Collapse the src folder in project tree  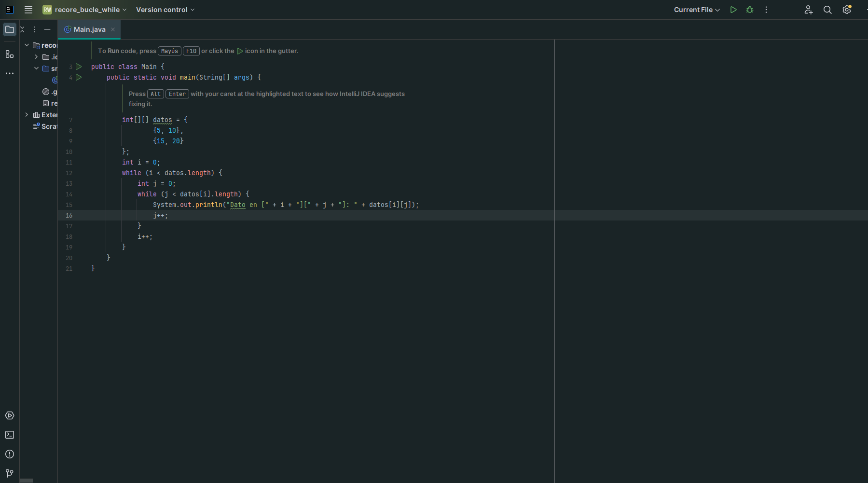click(x=36, y=69)
